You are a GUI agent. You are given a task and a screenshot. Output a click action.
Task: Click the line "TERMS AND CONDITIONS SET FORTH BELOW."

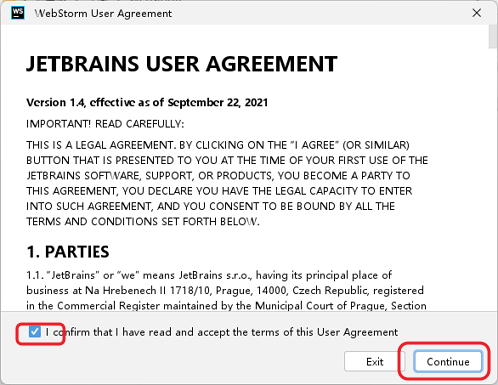(x=143, y=222)
